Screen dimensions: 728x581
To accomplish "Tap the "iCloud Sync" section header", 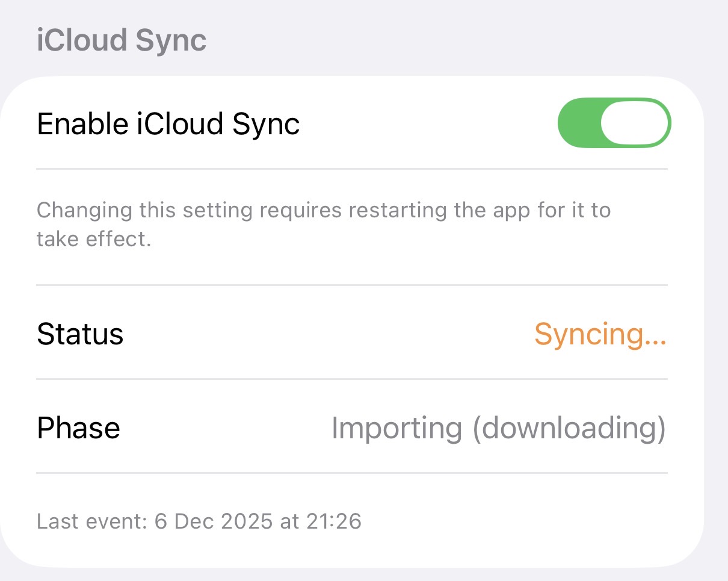I will click(122, 40).
